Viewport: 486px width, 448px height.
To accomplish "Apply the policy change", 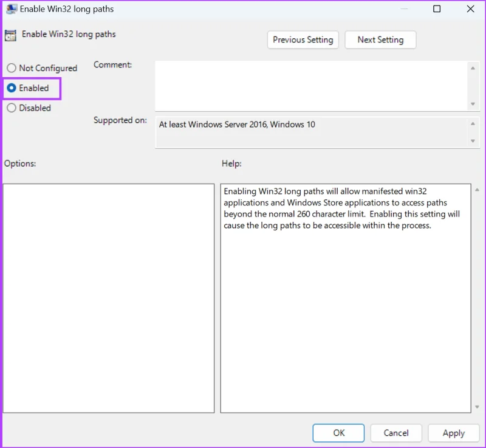I will coord(453,433).
